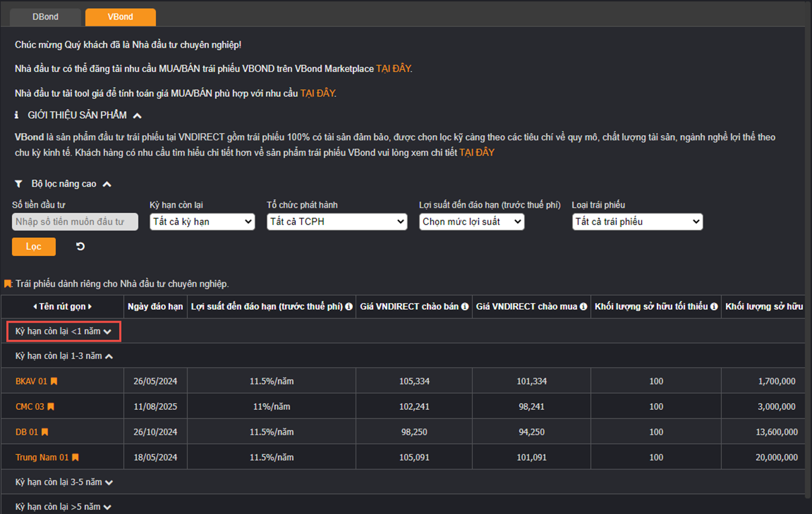Click the bookmark icon in professional investor note
Screen dimensions: 812x514
(x=8, y=284)
